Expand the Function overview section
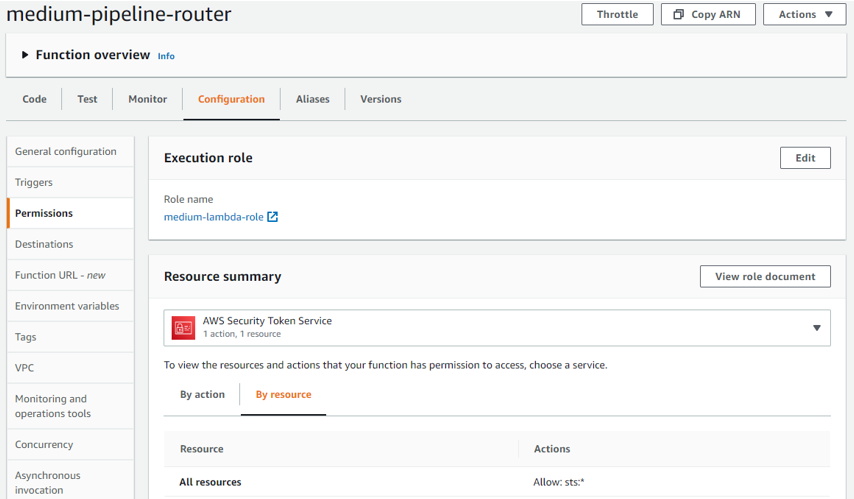 [x=25, y=55]
